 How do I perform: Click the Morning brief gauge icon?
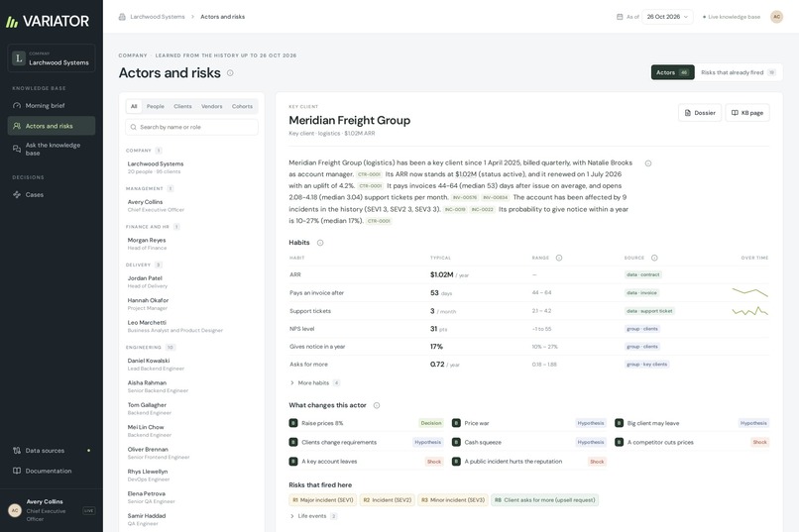[17, 105]
